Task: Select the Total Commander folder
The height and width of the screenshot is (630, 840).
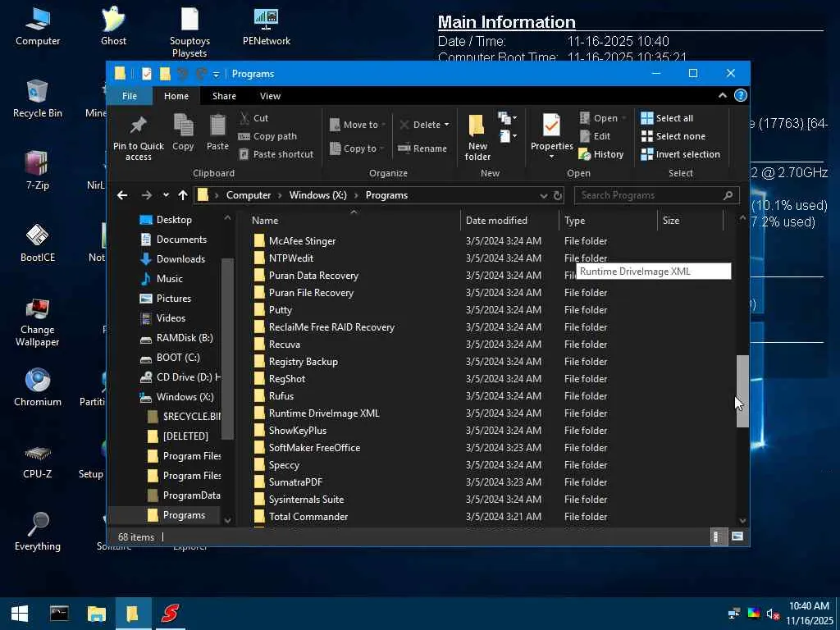Action: point(308,517)
